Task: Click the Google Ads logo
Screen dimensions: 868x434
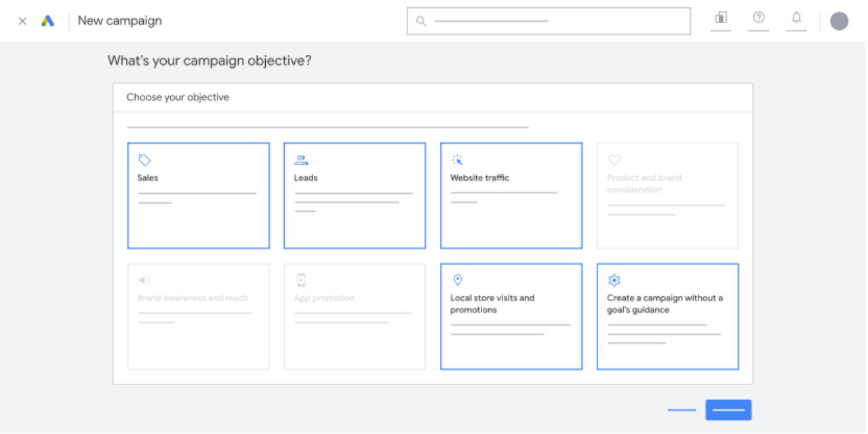Action: 47,20
